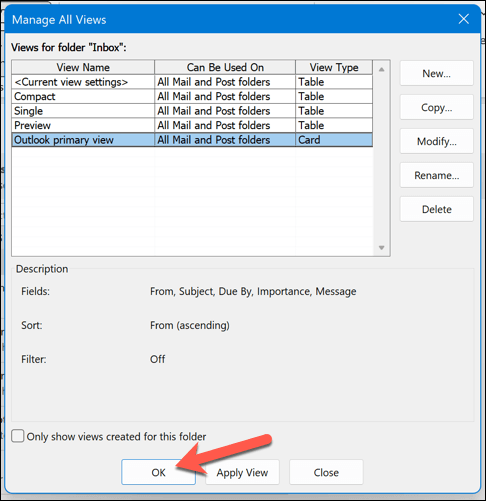Click the Sort value From (ascending)
486x501 pixels.
click(x=190, y=325)
